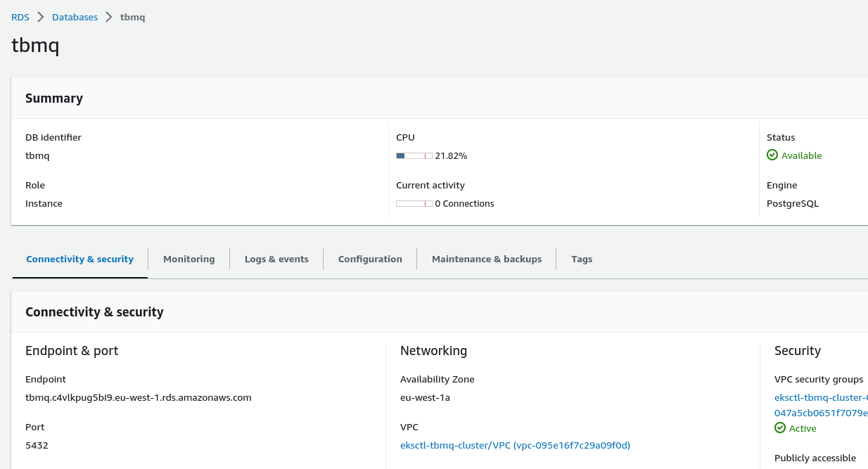Open the eksctl-tbmq-cluster/VPC link

(515, 445)
